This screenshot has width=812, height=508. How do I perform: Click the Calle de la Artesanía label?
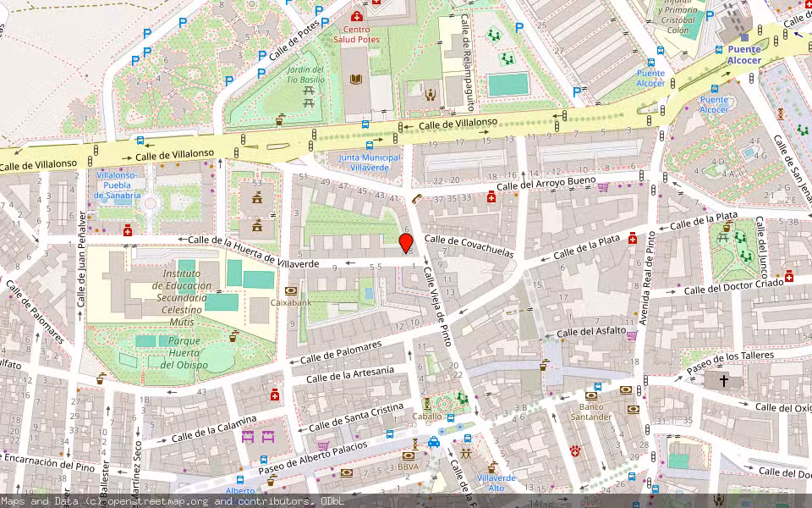350,374
